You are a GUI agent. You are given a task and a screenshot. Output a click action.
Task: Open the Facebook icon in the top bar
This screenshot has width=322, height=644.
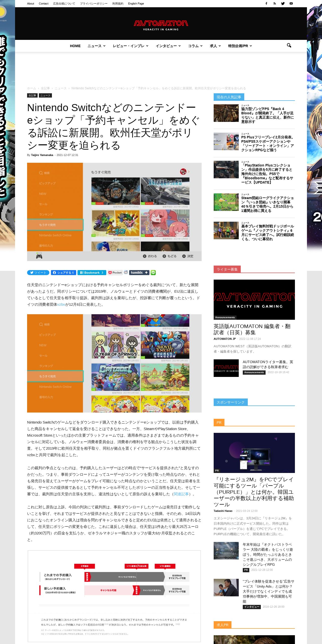(x=266, y=4)
